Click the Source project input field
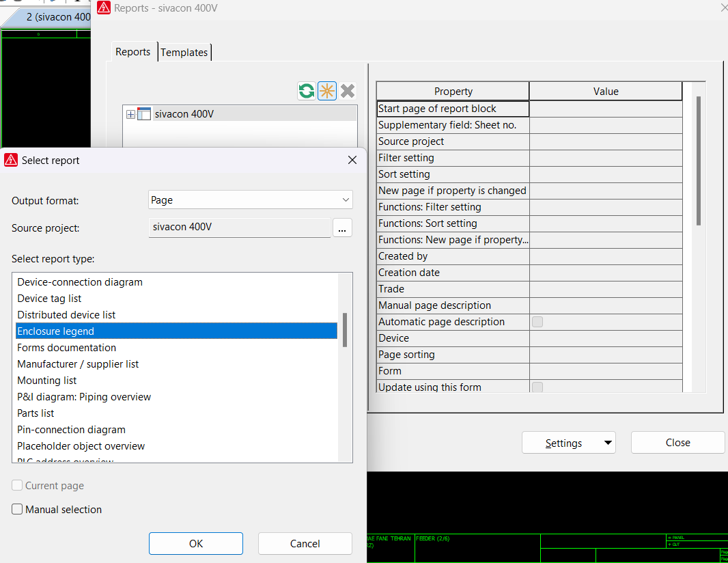 [x=240, y=228]
